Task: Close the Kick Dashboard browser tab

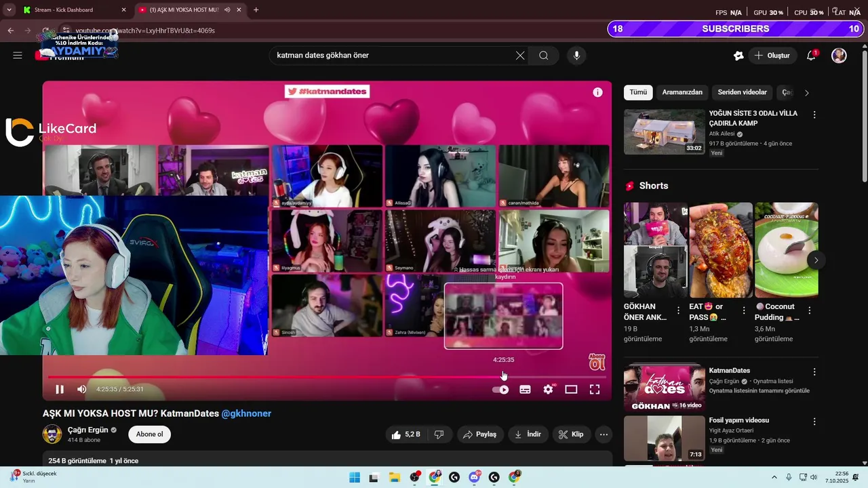Action: click(x=123, y=9)
